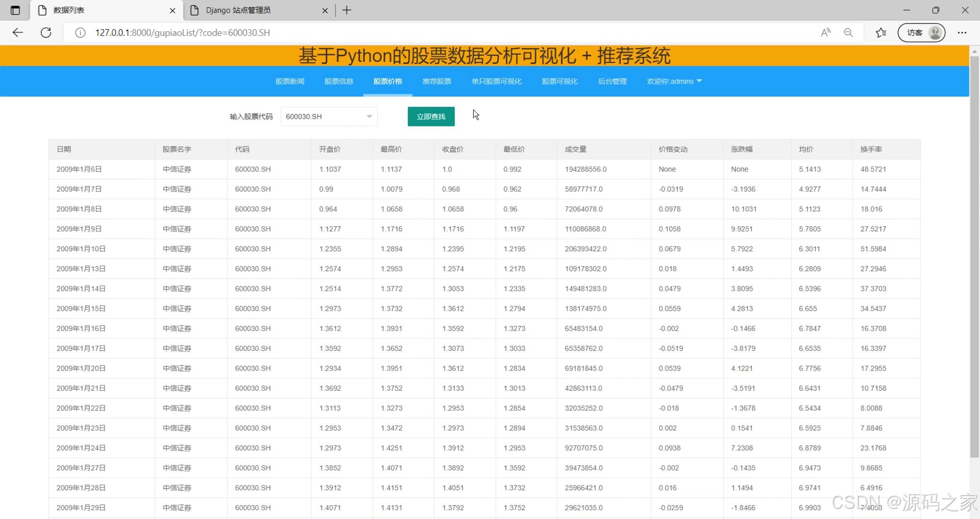Viewport: 980px width, 519px height.
Task: Go to 推荐股票 menu item
Action: click(x=437, y=81)
